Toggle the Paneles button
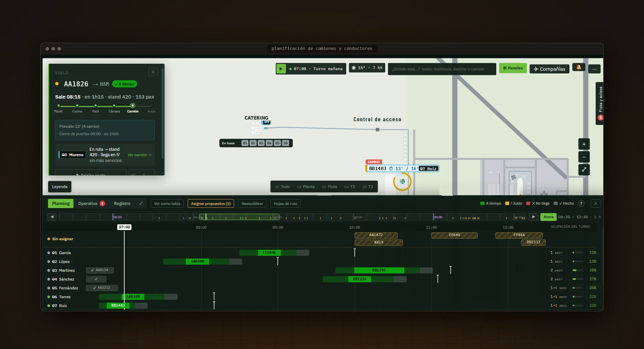This screenshot has height=349, width=644. click(x=513, y=68)
